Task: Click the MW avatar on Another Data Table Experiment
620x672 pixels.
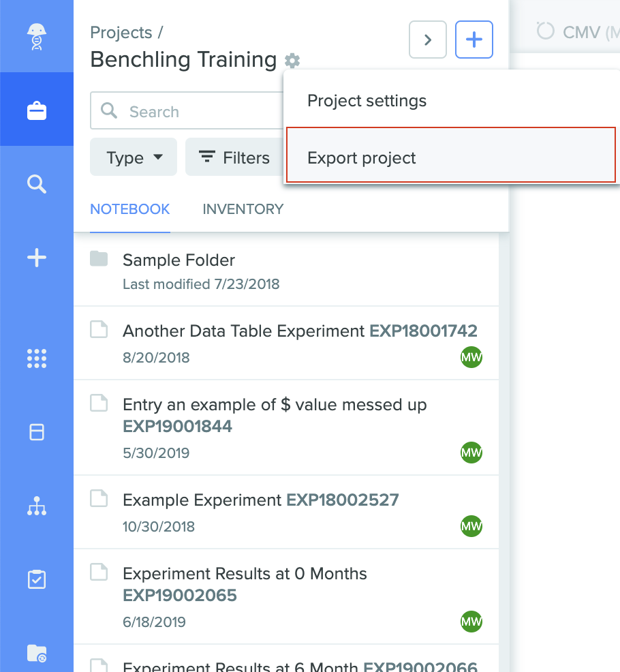Action: click(x=471, y=357)
